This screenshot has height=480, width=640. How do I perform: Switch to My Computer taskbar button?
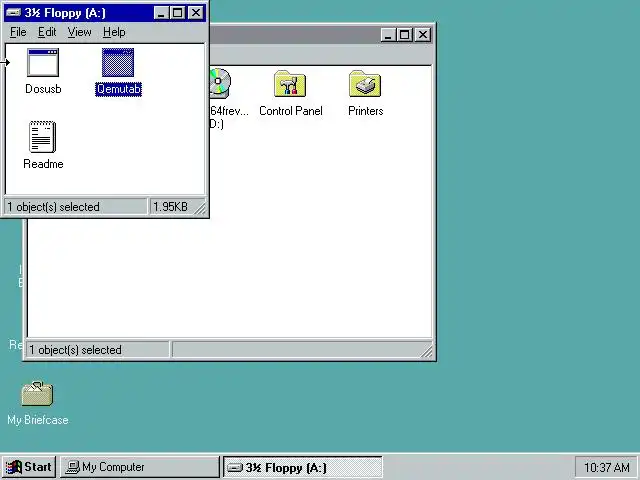pyautogui.click(x=140, y=467)
